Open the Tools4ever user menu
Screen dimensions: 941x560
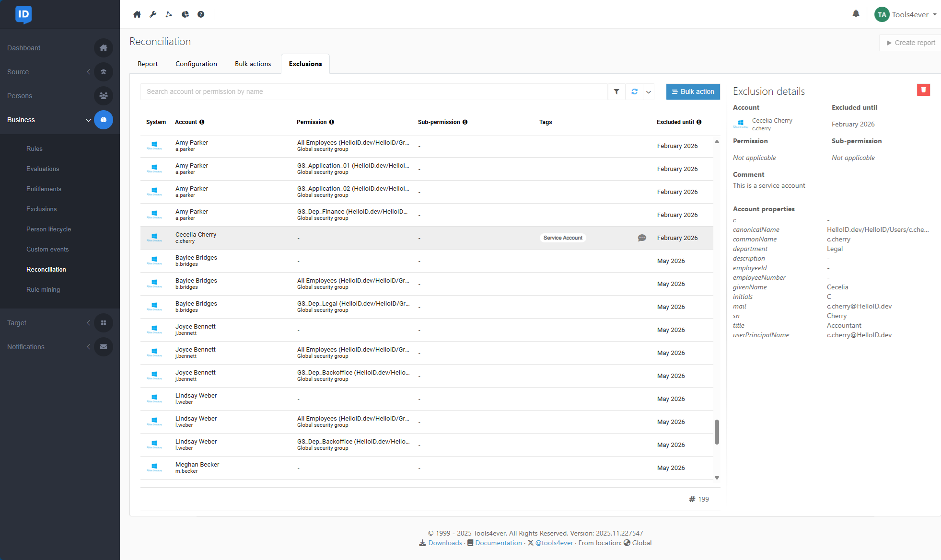click(906, 14)
